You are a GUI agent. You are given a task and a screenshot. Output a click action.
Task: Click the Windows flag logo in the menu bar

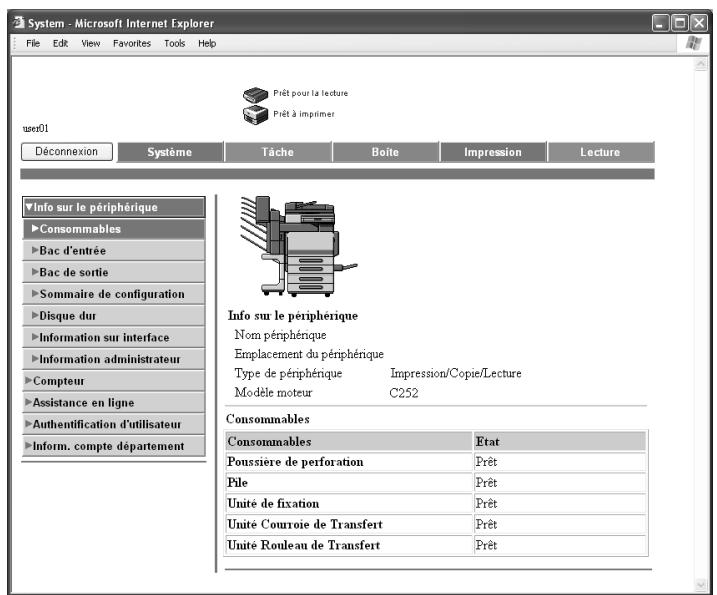point(694,43)
